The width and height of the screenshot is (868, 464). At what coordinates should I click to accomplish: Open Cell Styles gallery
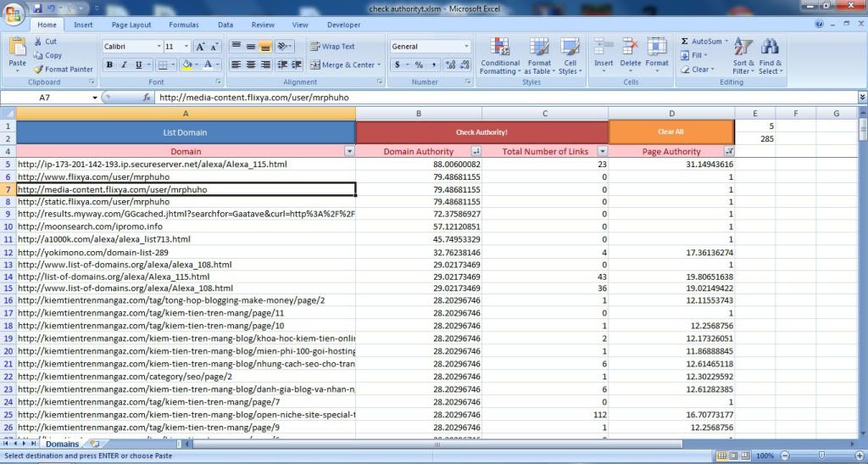(x=570, y=56)
